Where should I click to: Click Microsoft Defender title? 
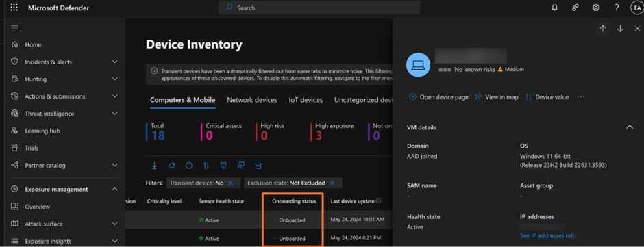pyautogui.click(x=59, y=8)
